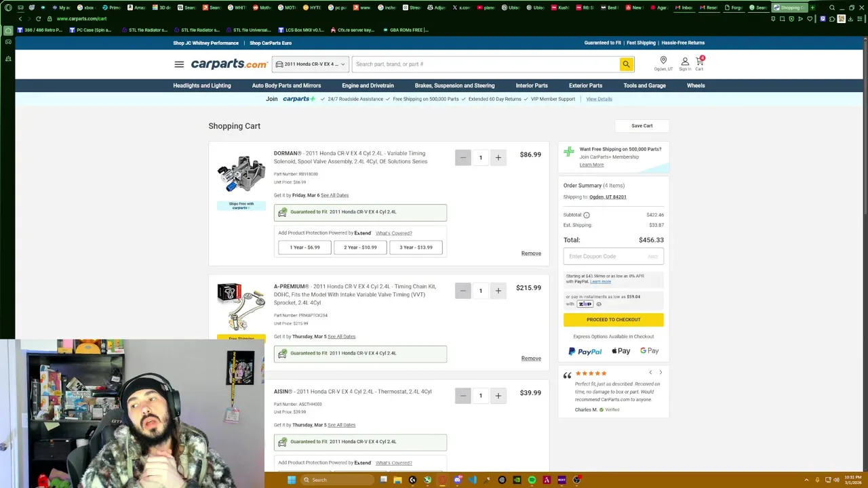The height and width of the screenshot is (488, 868).
Task: Decrease quantity of A-Premium timing chain kit
Action: click(463, 291)
